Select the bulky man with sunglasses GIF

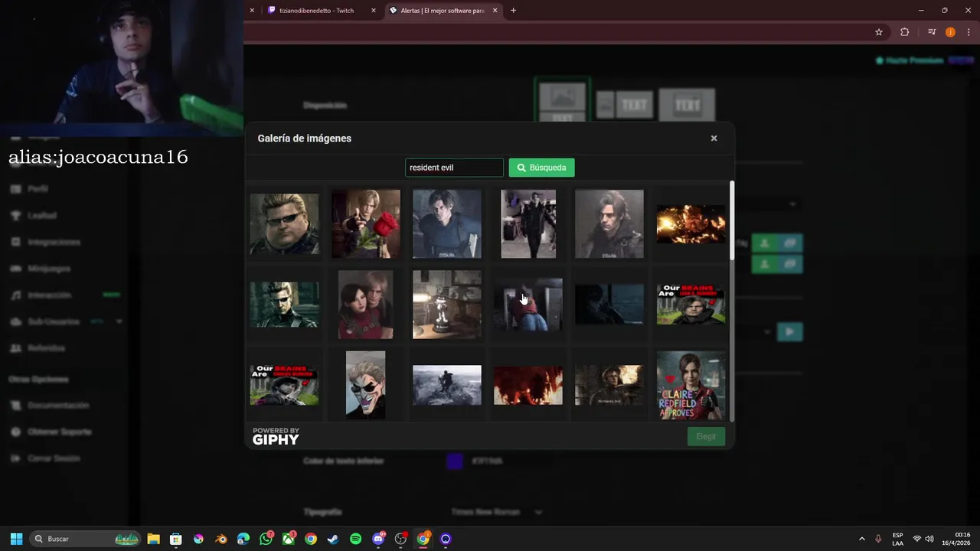[284, 223]
